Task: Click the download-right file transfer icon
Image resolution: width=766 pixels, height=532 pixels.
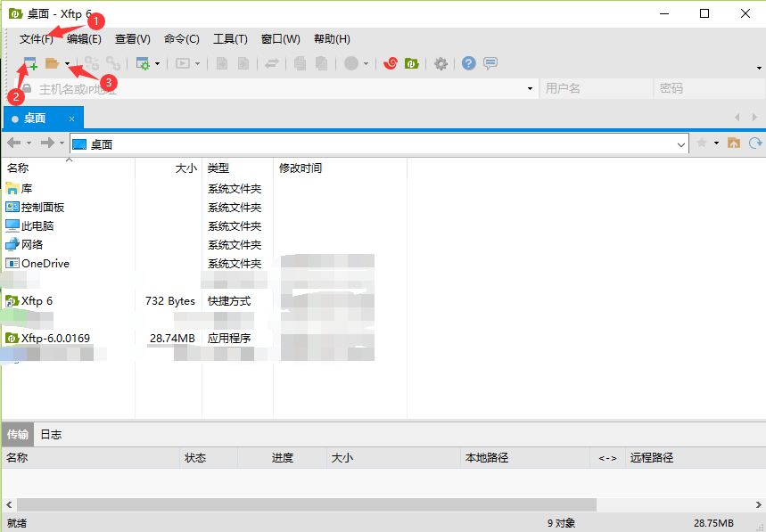Action: tap(243, 63)
